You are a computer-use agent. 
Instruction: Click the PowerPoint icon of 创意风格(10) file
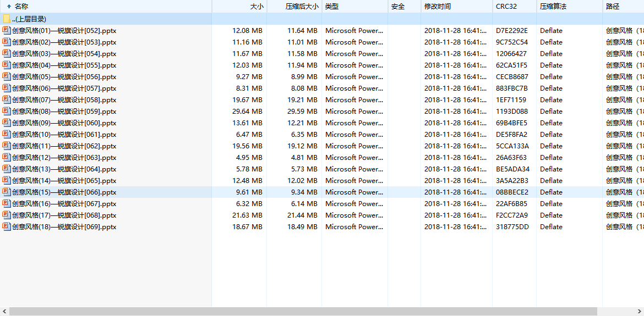[7, 134]
